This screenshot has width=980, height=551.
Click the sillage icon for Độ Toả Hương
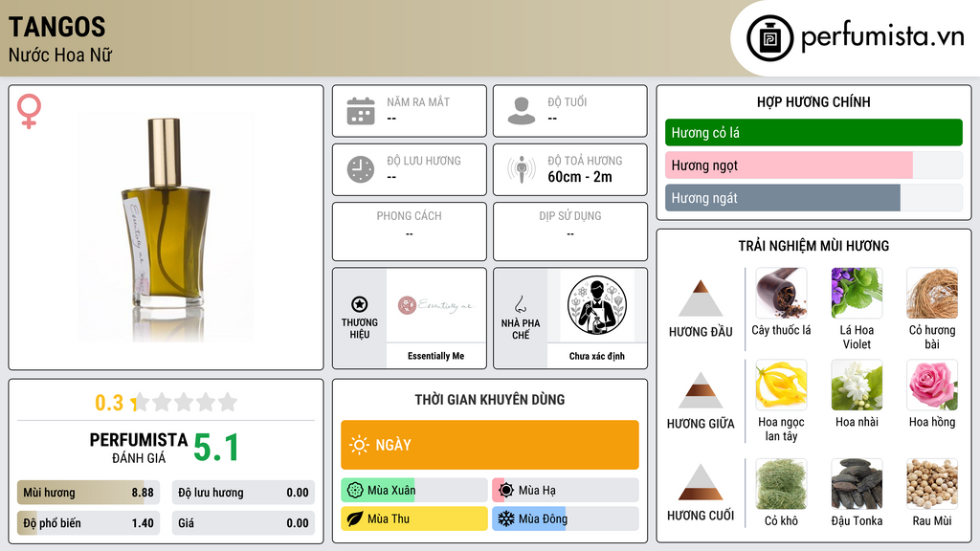click(x=522, y=169)
